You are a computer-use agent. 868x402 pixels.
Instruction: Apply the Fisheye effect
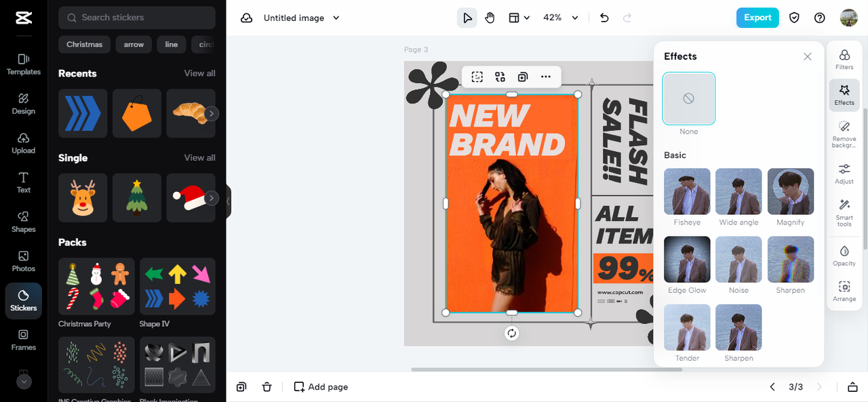(x=688, y=192)
